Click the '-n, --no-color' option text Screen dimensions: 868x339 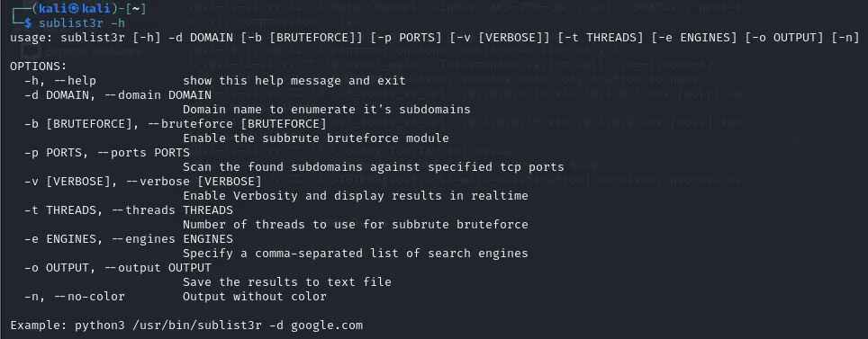point(74,297)
